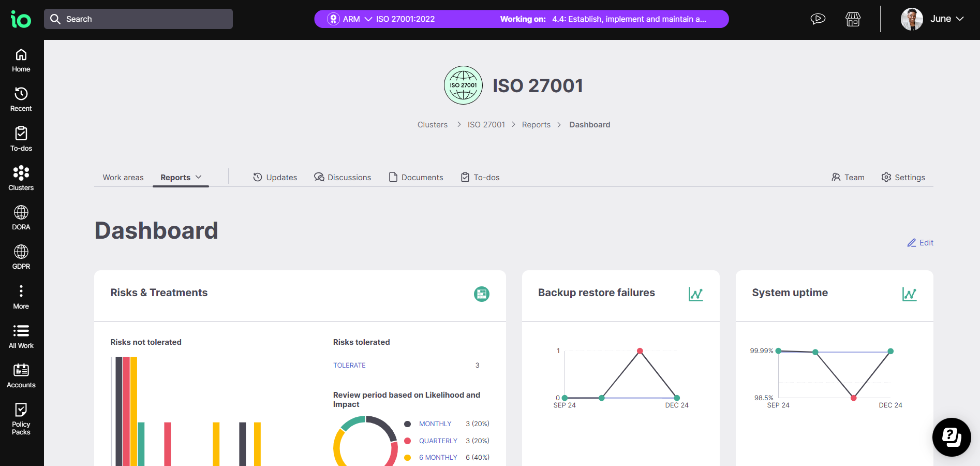Click the Backup restore failures title

coord(597,293)
